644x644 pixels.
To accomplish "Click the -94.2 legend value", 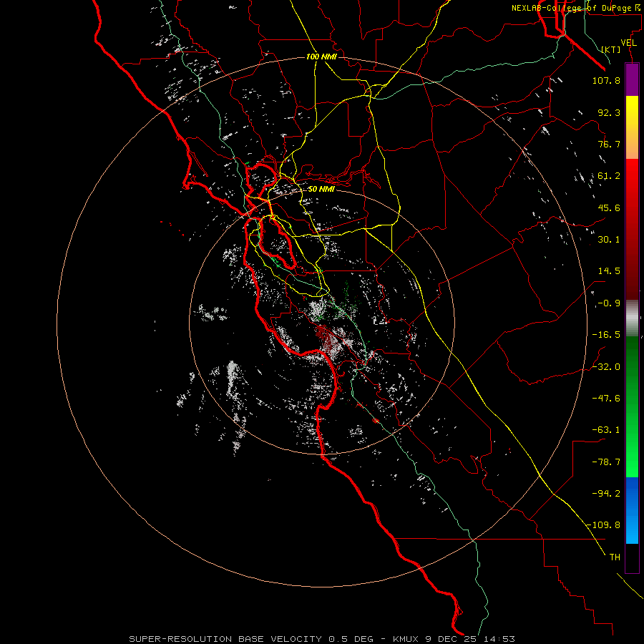I will pos(606,494).
